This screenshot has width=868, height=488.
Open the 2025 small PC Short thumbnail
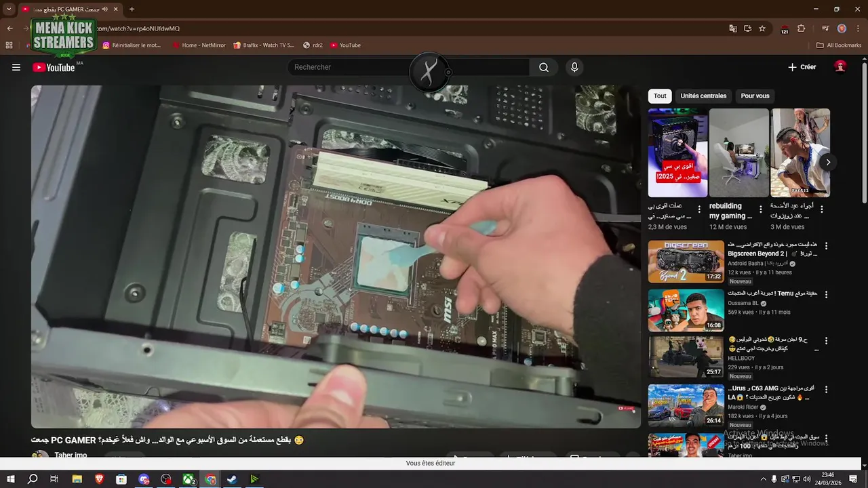point(677,152)
